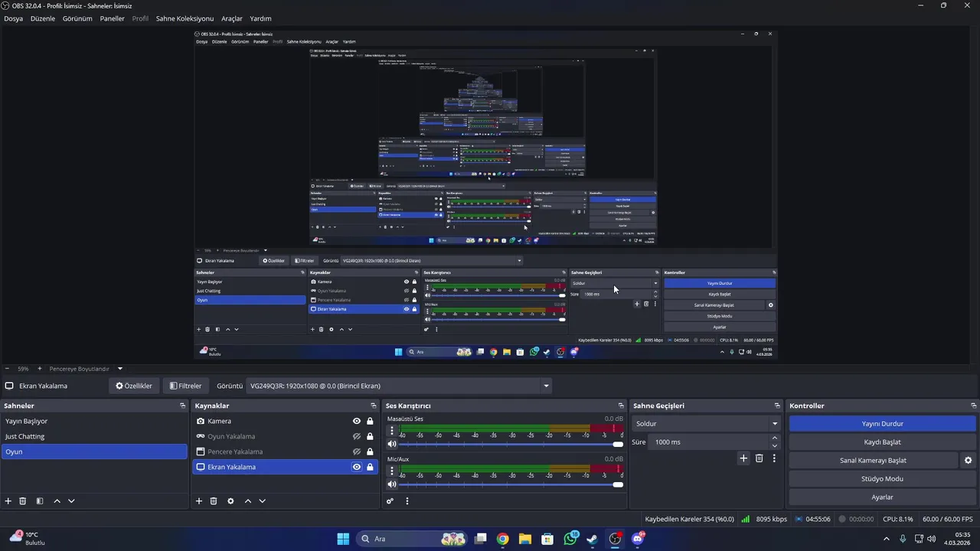Image resolution: width=980 pixels, height=551 pixels.
Task: Open the Paneller menu
Action: tap(112, 18)
